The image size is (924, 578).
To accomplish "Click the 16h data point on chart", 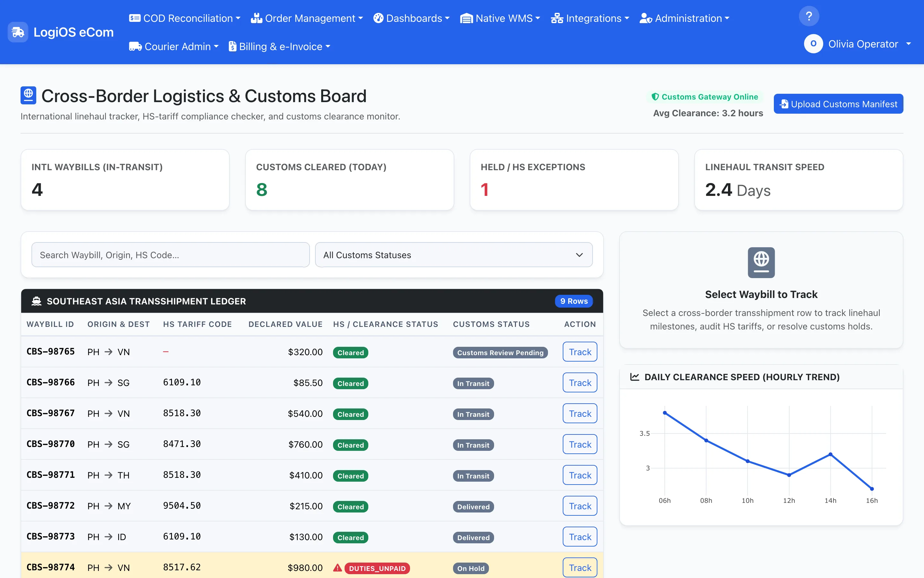I will tap(872, 488).
